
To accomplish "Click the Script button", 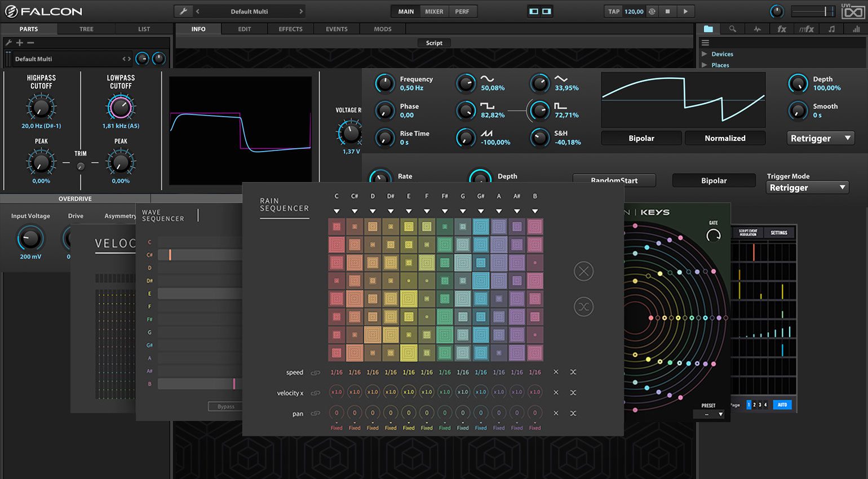I will click(x=434, y=43).
